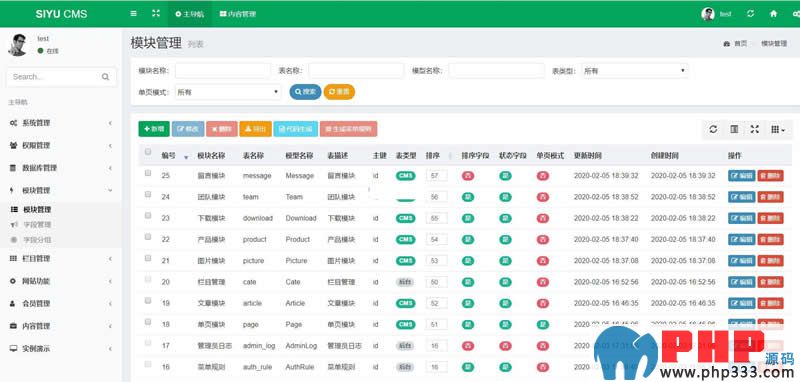The height and width of the screenshot is (382, 800).
Task: Sort by 编号 column arrow
Action: point(186,157)
